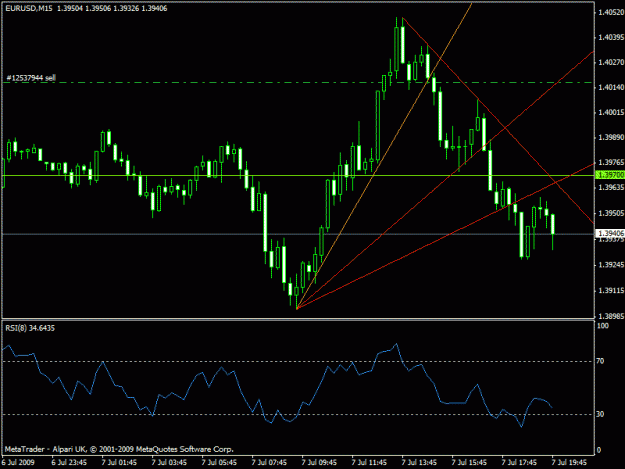Viewport: 625px width, 469px height.
Task: Click the 1.39635 price axis label
Action: pyautogui.click(x=611, y=187)
